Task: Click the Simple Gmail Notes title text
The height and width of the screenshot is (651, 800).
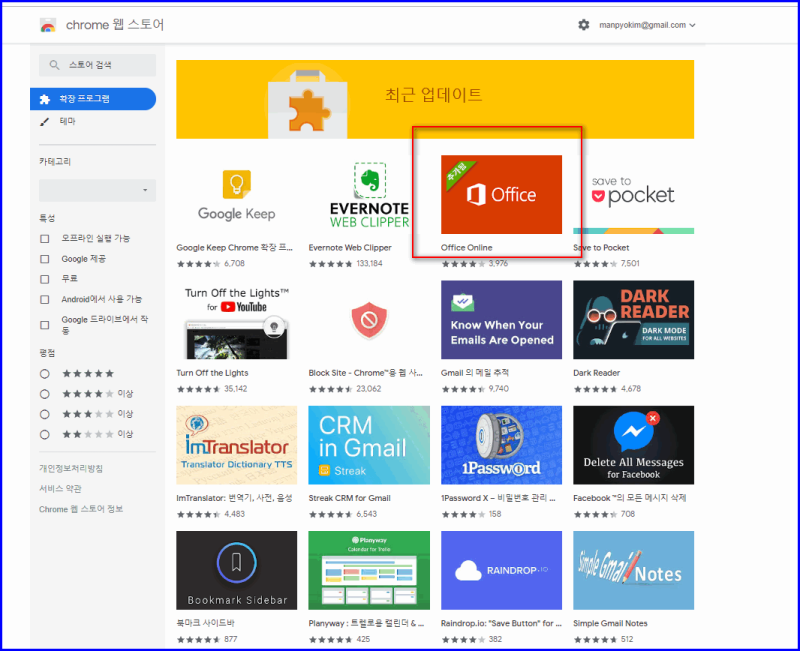Action: pos(610,623)
